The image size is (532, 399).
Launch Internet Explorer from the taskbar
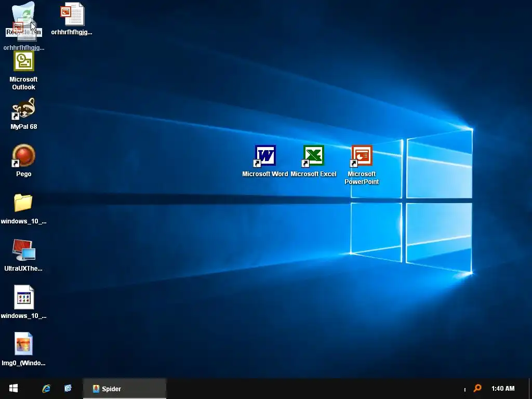pyautogui.click(x=46, y=389)
